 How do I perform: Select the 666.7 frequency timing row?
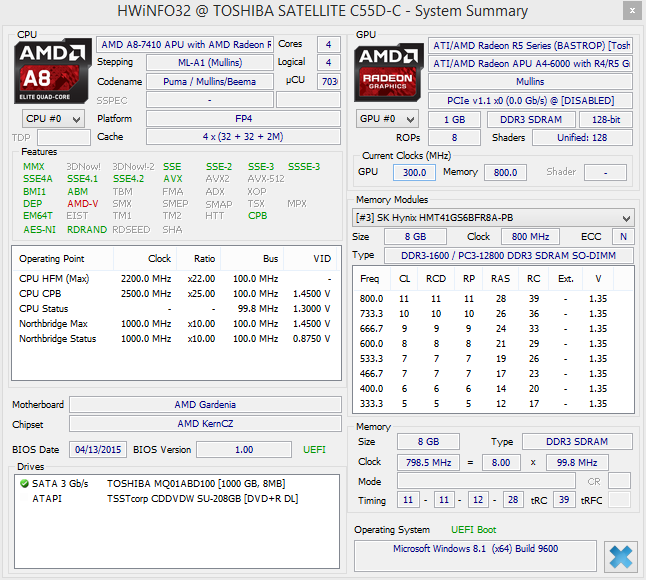pos(493,329)
